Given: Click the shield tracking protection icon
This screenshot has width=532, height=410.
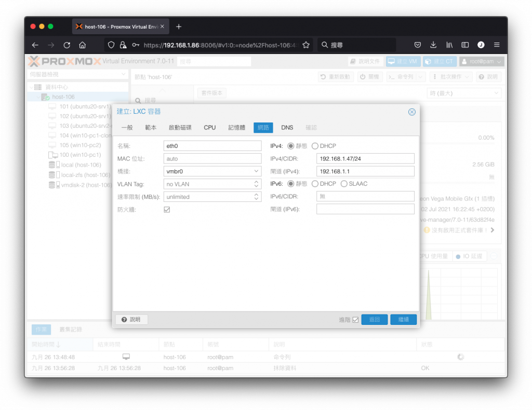Looking at the screenshot, I should [111, 45].
